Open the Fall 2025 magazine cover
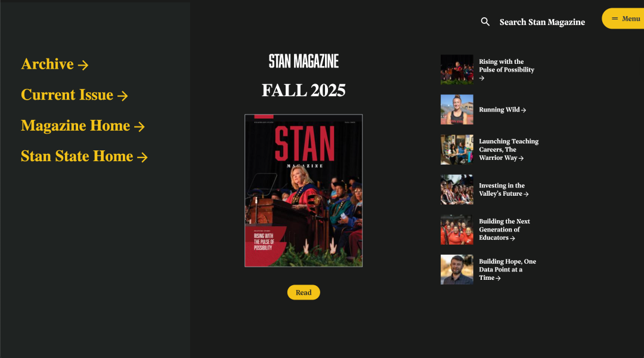 click(x=304, y=191)
